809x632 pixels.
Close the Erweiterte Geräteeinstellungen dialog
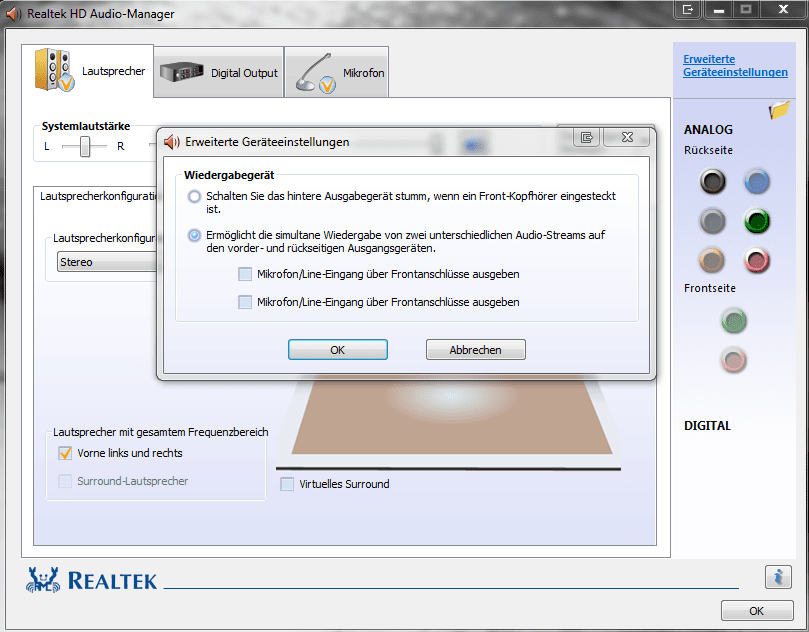click(x=627, y=137)
